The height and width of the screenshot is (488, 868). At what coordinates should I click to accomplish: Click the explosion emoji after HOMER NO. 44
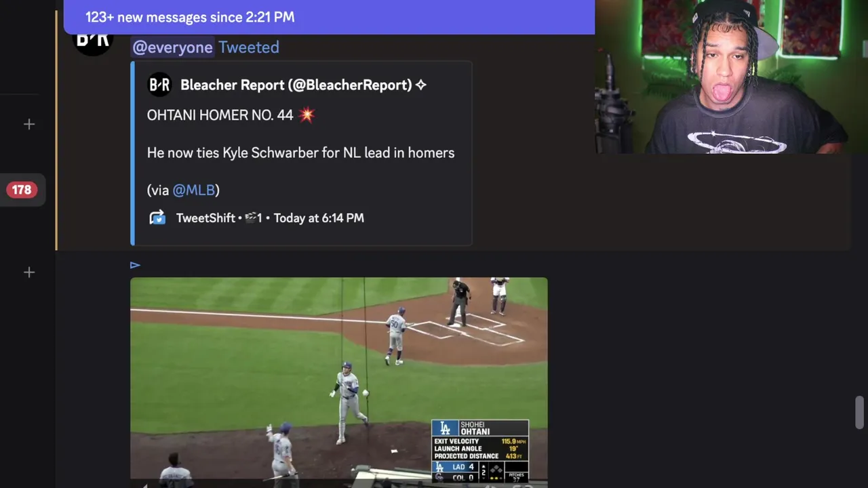click(x=307, y=115)
